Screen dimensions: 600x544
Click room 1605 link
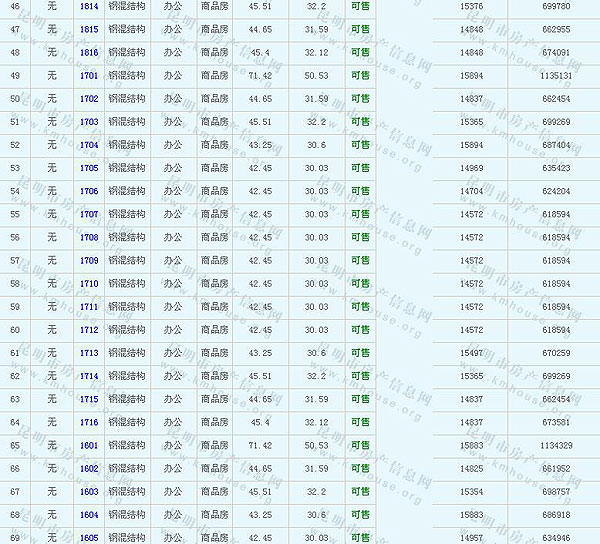[89, 537]
